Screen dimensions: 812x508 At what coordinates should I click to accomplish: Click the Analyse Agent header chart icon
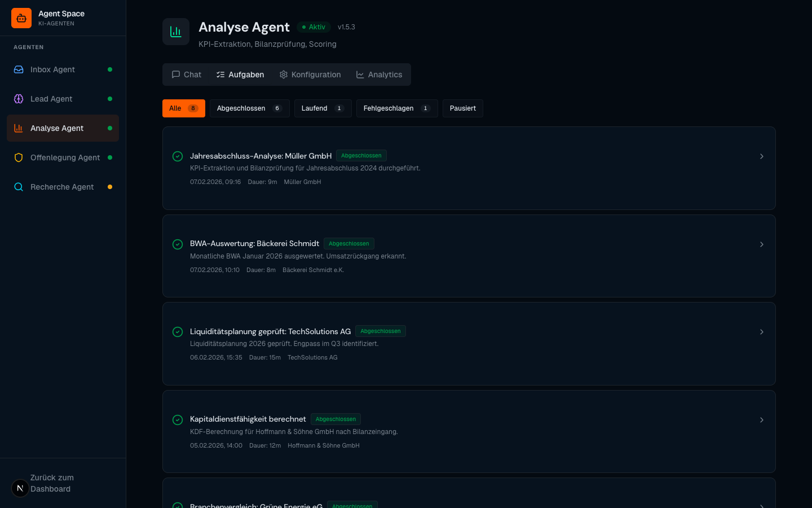(176, 32)
